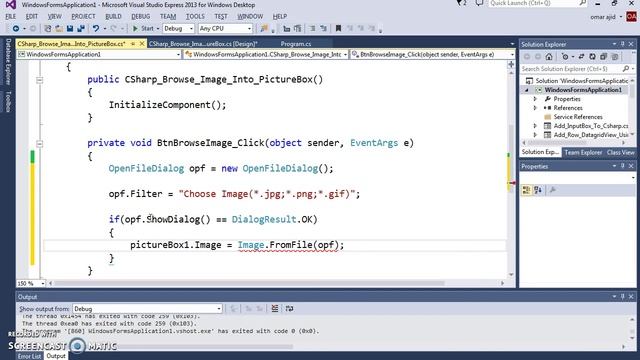Switch to the Error List tab
Screen dimensions: 640x360
tap(29, 356)
